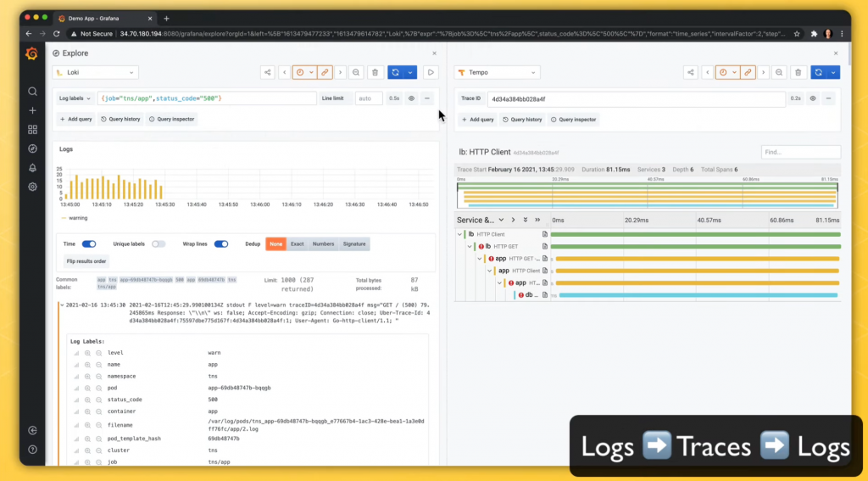
Task: Select the Exact dedup option
Action: pos(298,243)
